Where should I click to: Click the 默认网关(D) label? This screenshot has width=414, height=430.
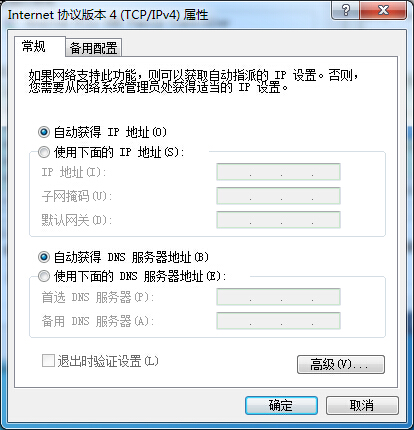pyautogui.click(x=77, y=220)
